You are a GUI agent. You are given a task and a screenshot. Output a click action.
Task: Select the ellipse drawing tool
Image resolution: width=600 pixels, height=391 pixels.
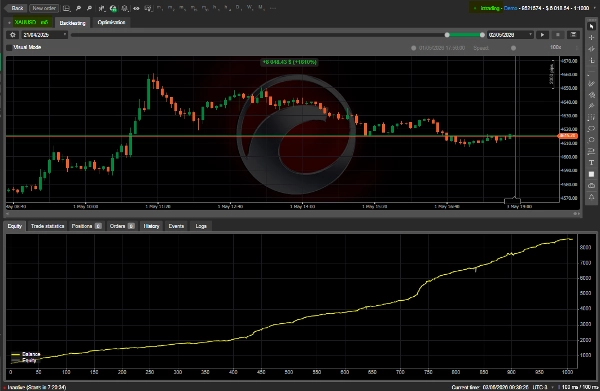(x=592, y=140)
